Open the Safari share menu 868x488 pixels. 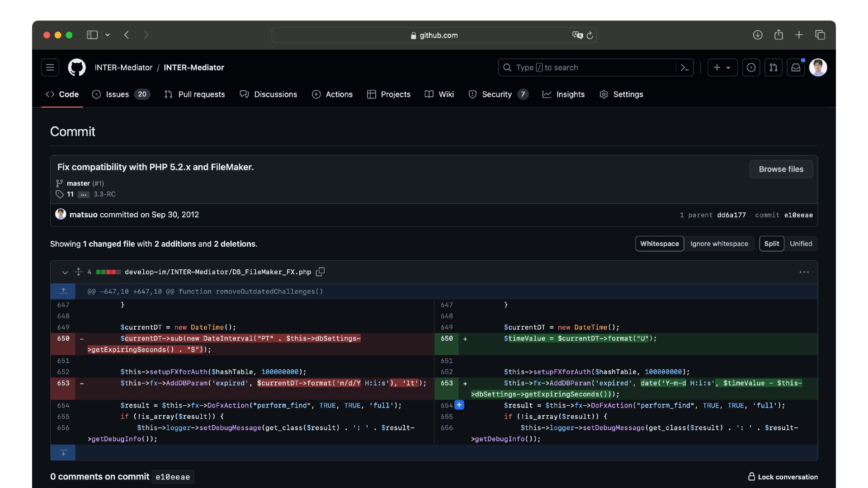coord(778,35)
